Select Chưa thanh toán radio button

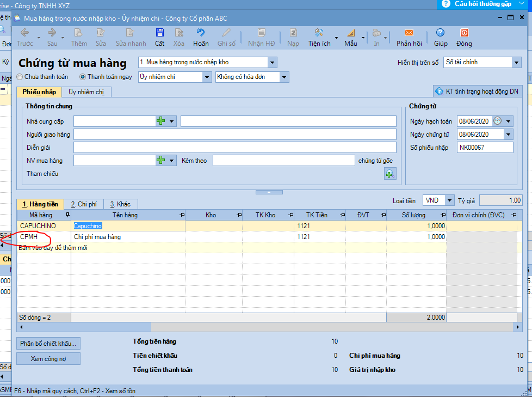coord(20,77)
